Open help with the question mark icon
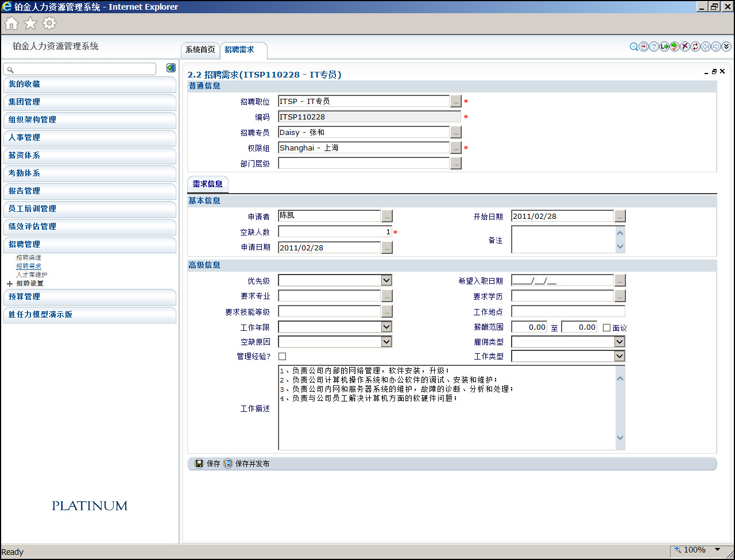The height and width of the screenshot is (560, 735). pos(654,47)
